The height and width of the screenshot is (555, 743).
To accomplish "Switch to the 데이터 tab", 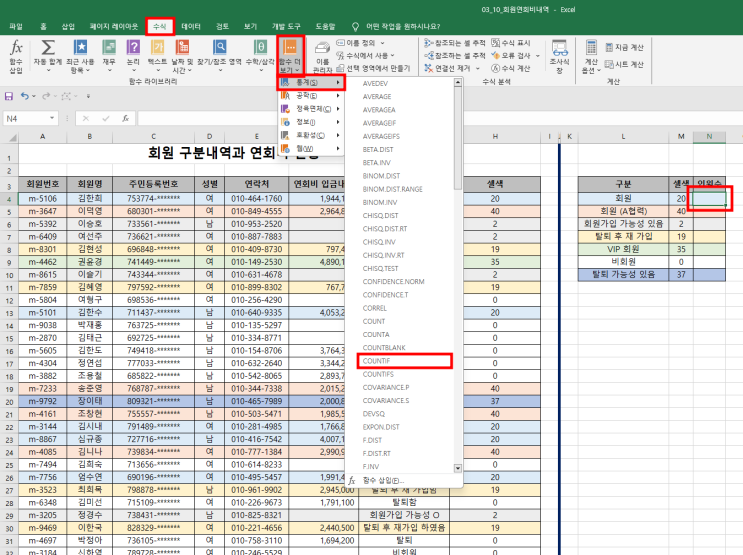I will 191,27.
